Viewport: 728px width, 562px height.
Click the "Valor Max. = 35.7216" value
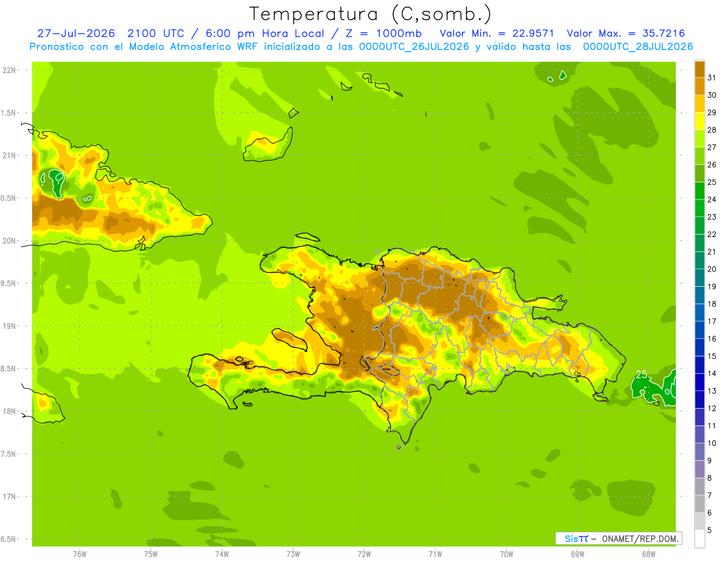pos(625,33)
